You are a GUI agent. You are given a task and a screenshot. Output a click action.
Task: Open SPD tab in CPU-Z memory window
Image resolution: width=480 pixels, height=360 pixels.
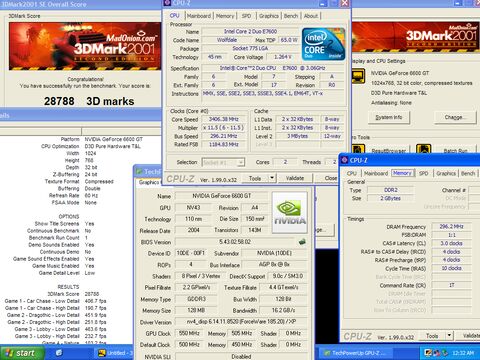point(424,173)
